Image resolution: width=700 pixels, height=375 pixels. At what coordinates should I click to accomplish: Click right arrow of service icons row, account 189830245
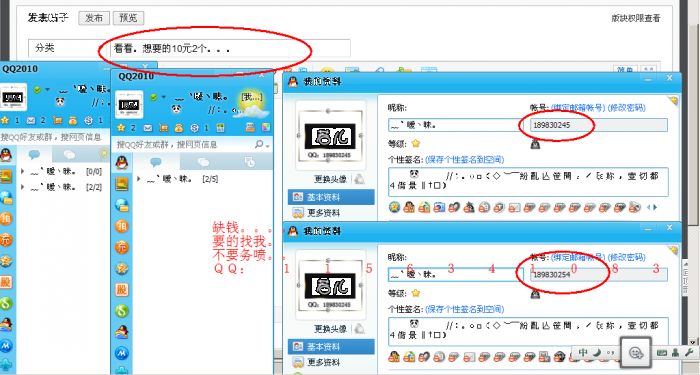click(655, 207)
